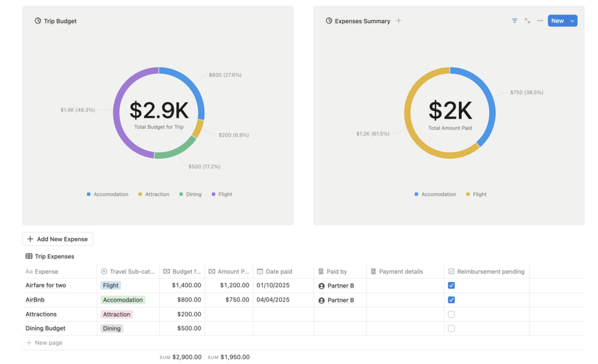Open the Dining Budget expense page
Viewport: 598px width, 364px height.
point(45,328)
